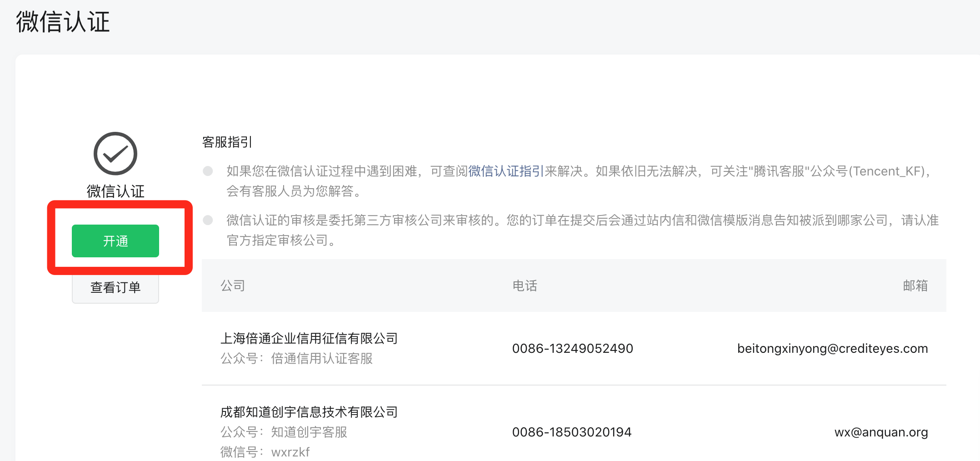Click the 微信认证 label under the checkmark
The height and width of the screenshot is (461, 980).
coord(115,191)
